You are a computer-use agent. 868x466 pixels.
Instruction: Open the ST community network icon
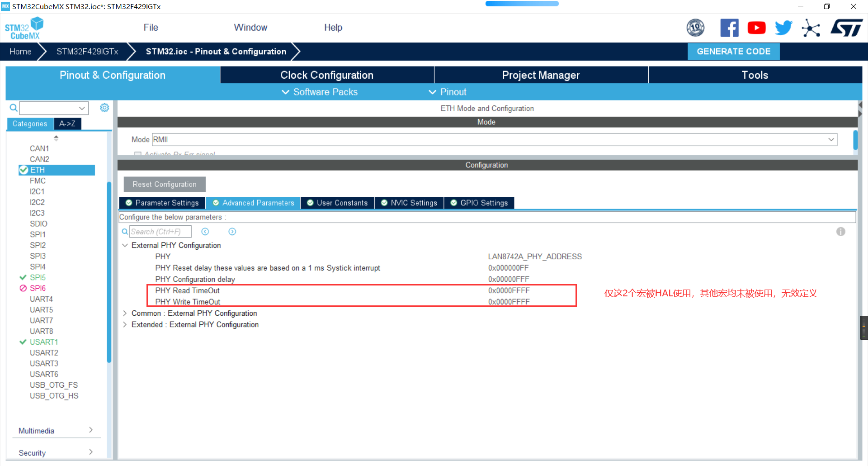811,28
